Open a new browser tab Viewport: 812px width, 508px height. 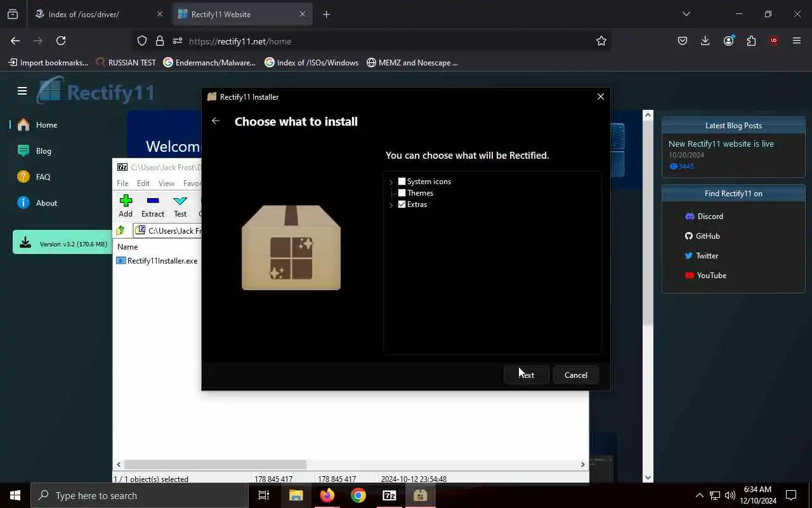point(326,14)
